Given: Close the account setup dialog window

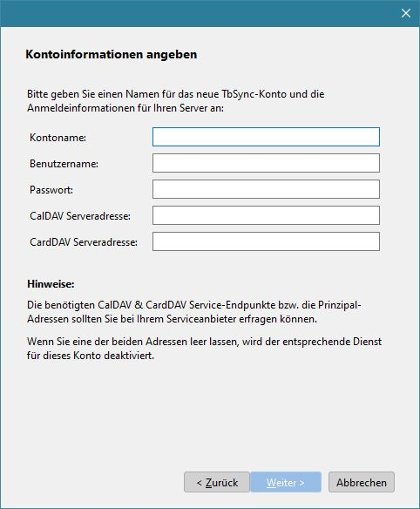Looking at the screenshot, I should point(406,13).
